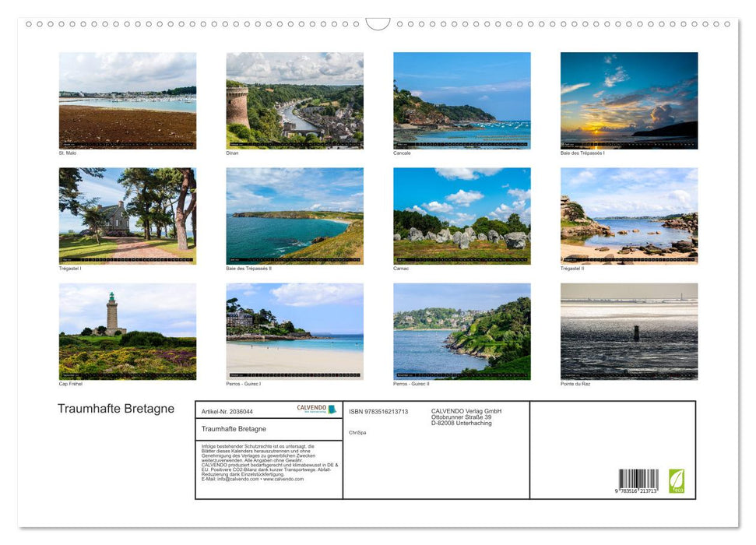Image resolution: width=756 pixels, height=545 pixels.
Task: Click the Cap Fréhel lighthouse photo
Action: 127,332
